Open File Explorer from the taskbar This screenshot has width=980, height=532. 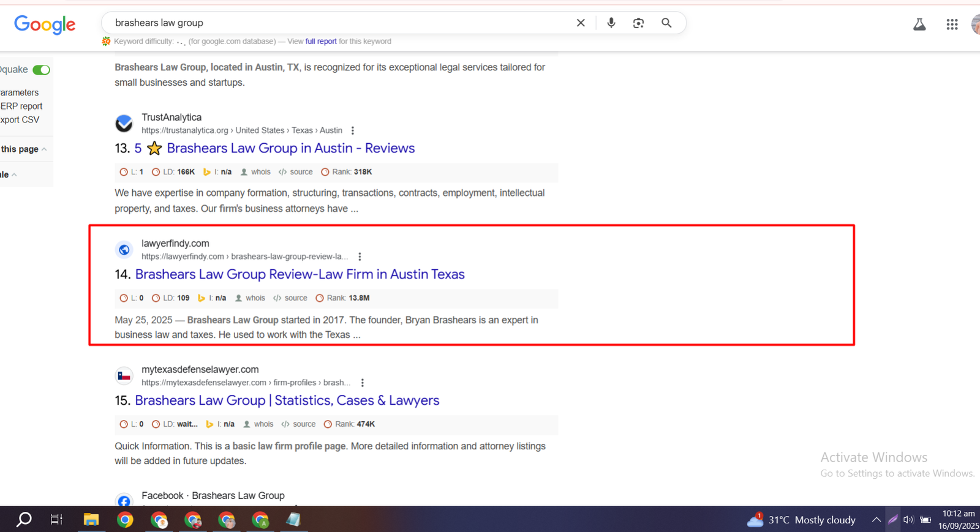pyautogui.click(x=91, y=520)
